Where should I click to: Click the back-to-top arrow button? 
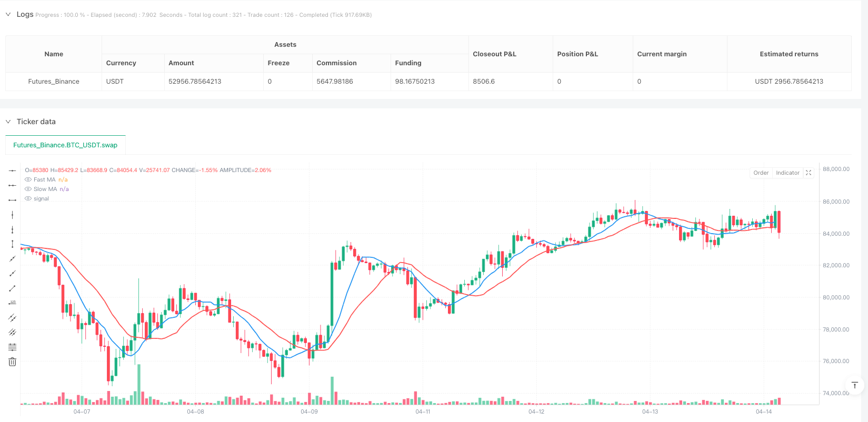(855, 385)
